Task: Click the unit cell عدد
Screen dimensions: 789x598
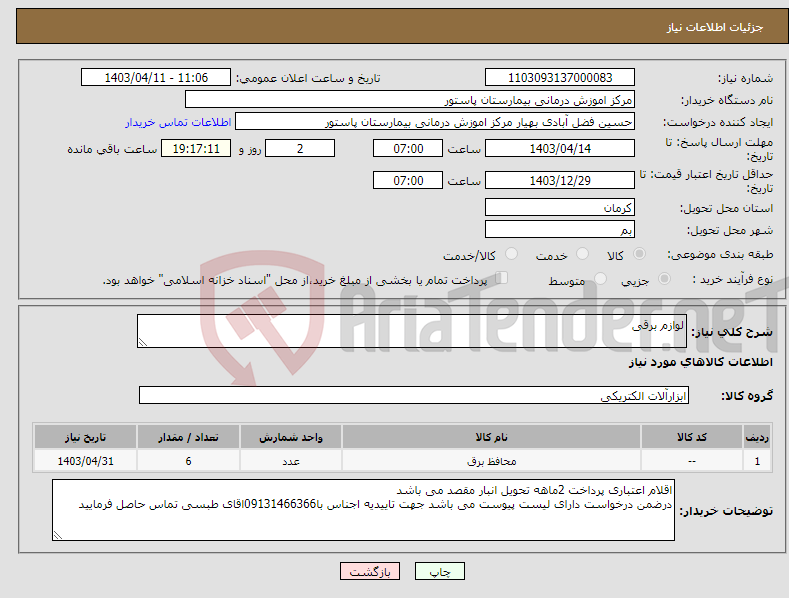Action: 291,461
